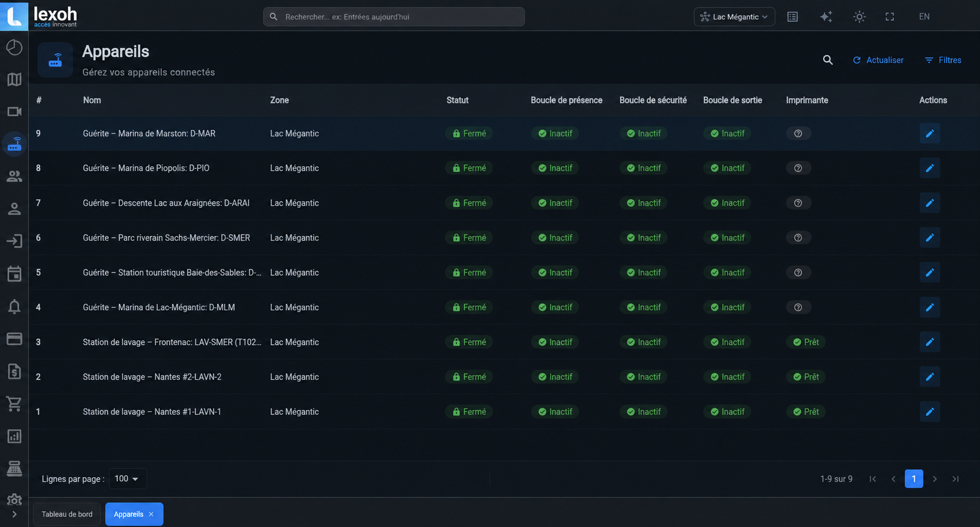Open the Filtres panel
The image size is (980, 527).
point(943,60)
